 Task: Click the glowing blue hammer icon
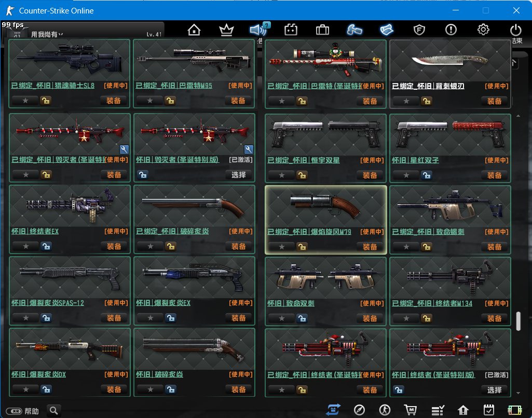354,30
